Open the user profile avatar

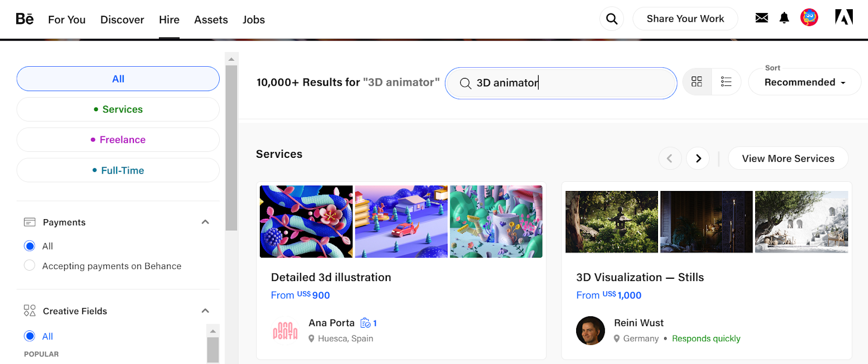coord(809,18)
